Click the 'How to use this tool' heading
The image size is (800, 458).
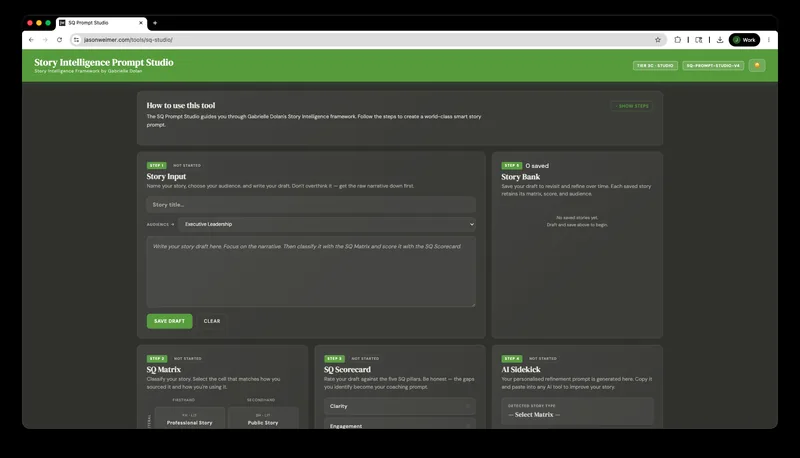(x=181, y=106)
